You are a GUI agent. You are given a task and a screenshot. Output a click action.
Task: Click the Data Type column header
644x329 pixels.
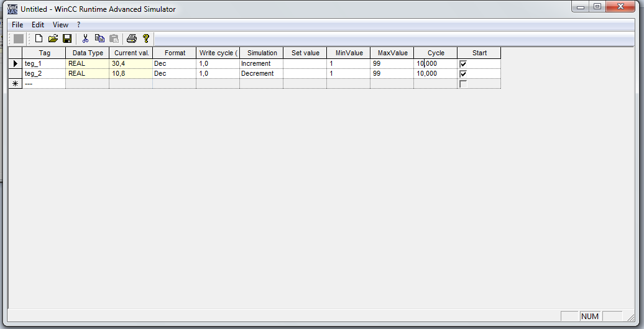click(88, 53)
